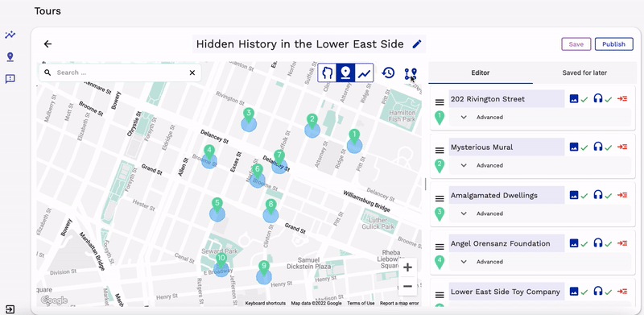Click red move icon for 202 Rivington Street

click(622, 99)
